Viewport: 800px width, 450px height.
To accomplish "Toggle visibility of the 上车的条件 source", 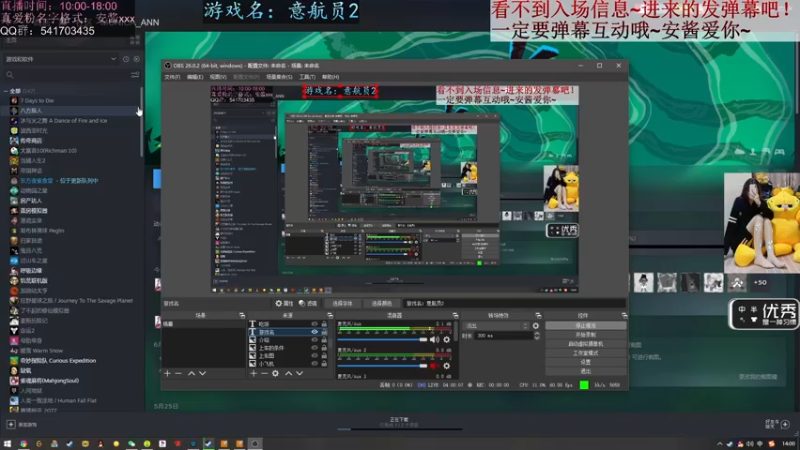I will 314,348.
